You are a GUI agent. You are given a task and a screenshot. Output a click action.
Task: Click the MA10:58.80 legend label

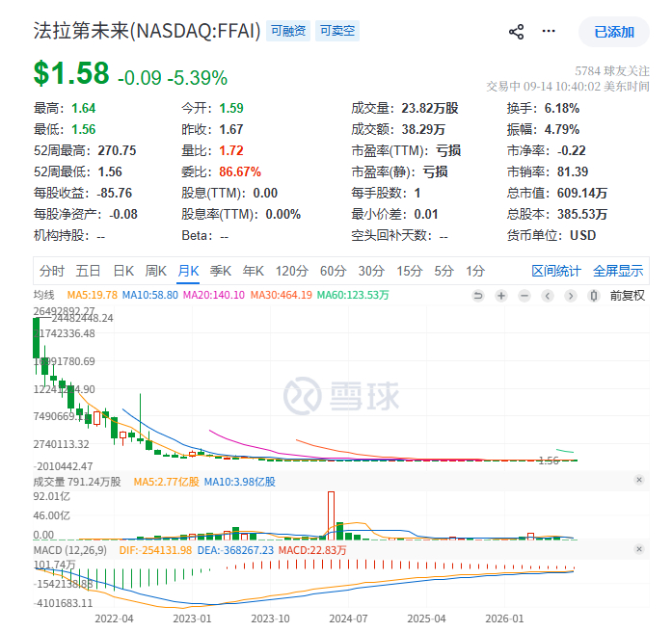point(150,295)
